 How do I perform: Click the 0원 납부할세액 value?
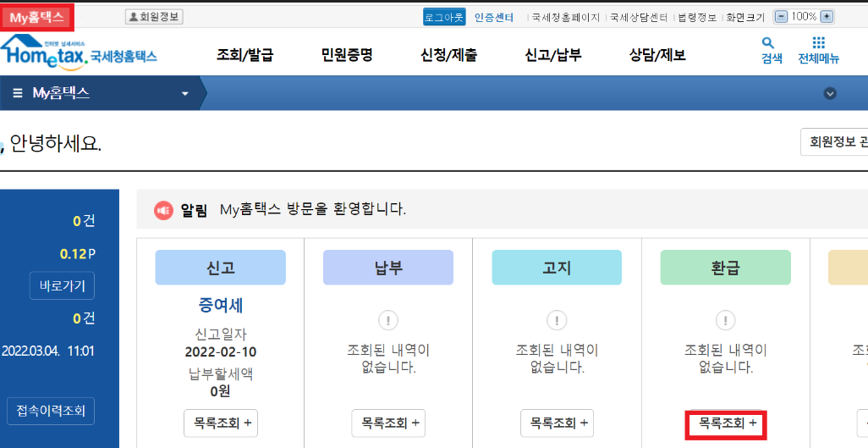click(x=220, y=391)
